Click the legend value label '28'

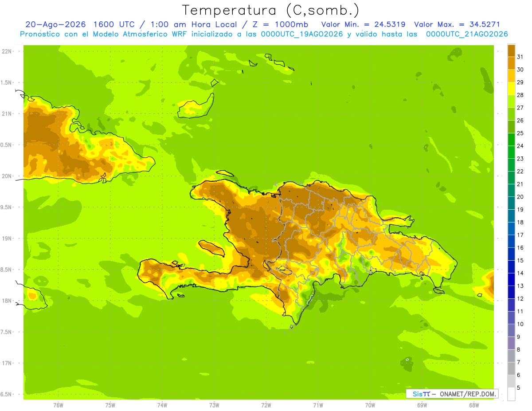pyautogui.click(x=520, y=94)
